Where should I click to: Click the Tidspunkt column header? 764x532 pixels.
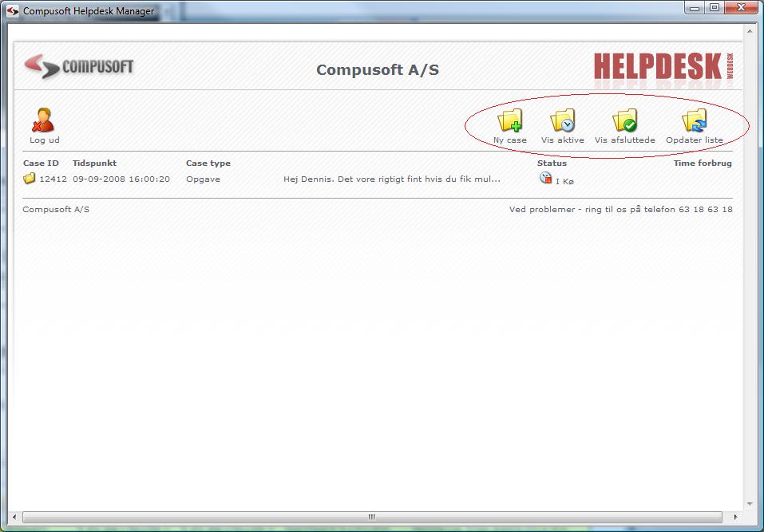tap(94, 163)
